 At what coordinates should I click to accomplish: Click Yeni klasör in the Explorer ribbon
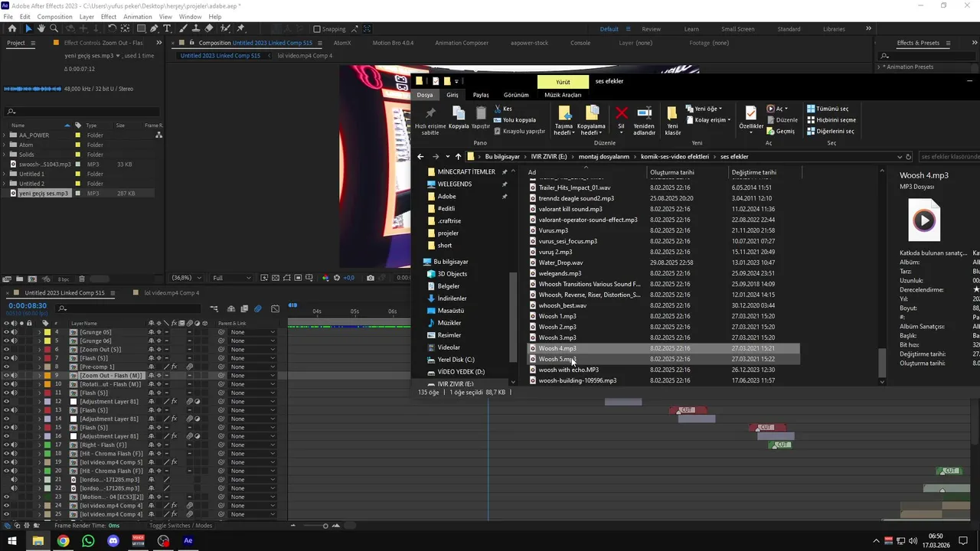tap(672, 120)
